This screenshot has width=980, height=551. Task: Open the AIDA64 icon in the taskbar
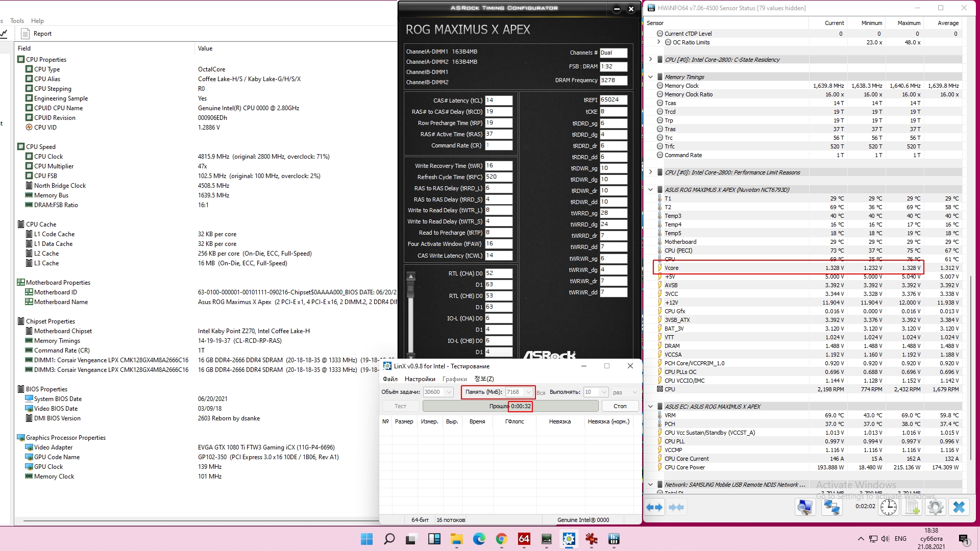click(524, 539)
